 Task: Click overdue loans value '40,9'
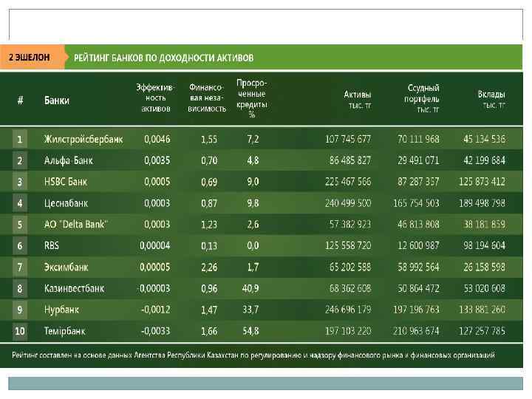click(x=250, y=288)
